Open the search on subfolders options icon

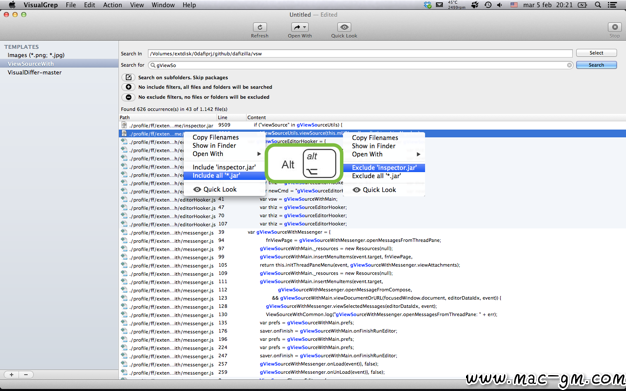(129, 77)
